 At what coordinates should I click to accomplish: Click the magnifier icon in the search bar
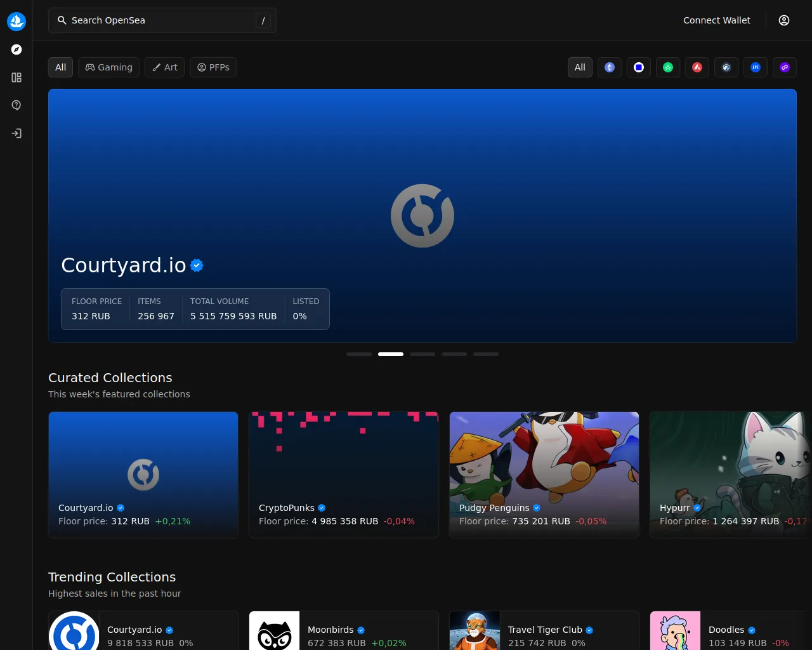pos(62,20)
